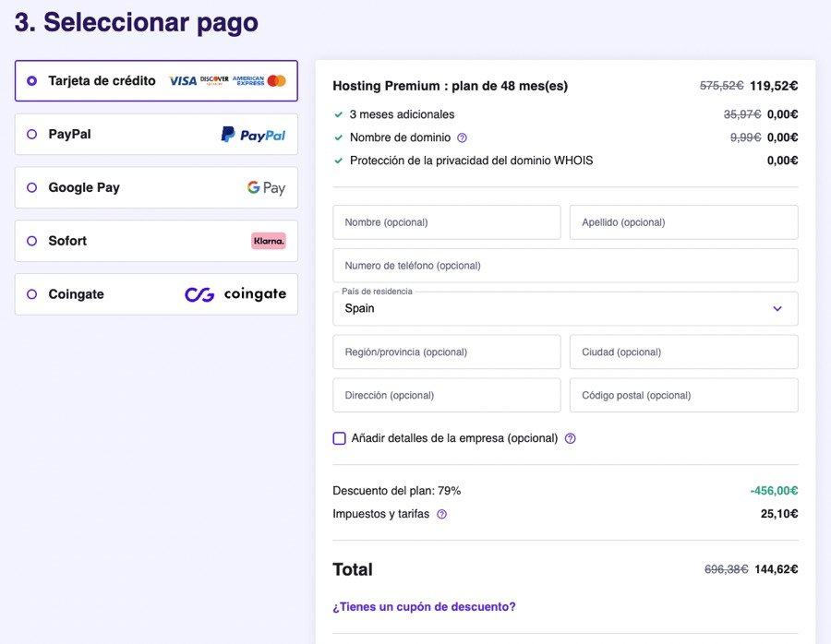
Task: Click the Google Pay logo
Action: tap(267, 187)
